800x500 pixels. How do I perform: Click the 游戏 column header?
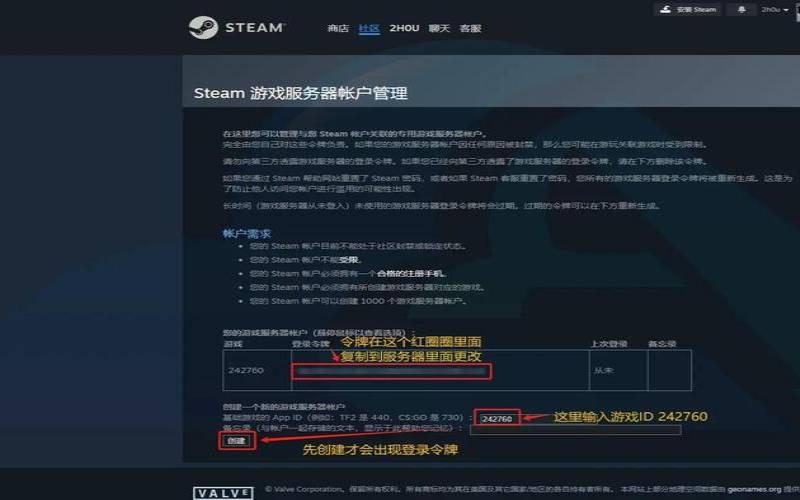(232, 343)
